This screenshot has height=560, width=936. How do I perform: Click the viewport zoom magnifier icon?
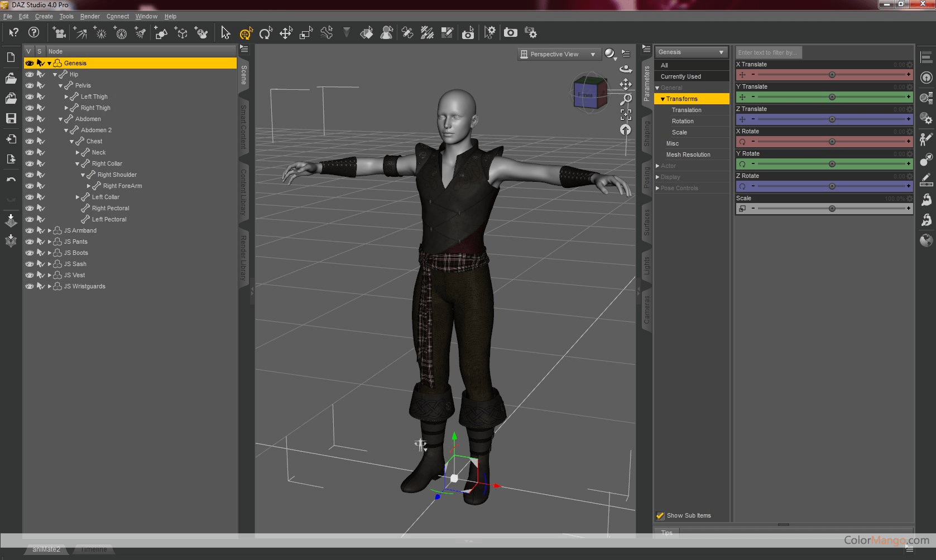pos(626,99)
